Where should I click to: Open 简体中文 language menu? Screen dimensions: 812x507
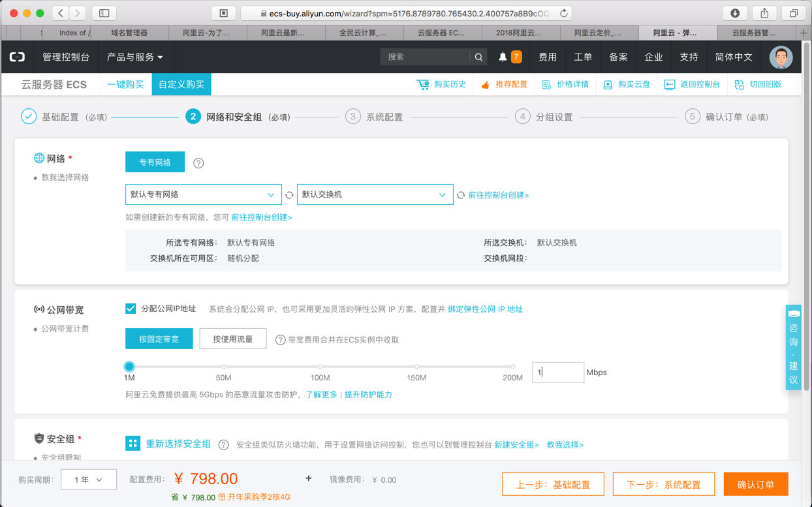click(734, 57)
